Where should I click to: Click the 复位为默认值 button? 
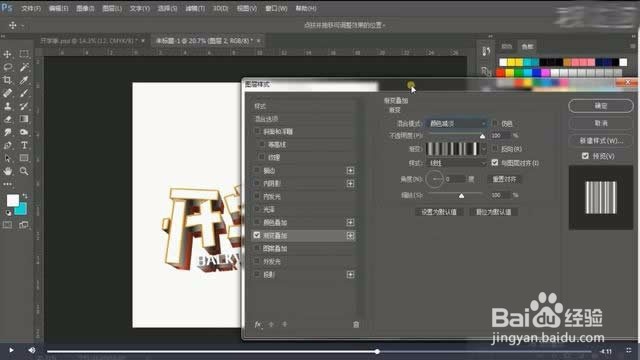tap(494, 212)
